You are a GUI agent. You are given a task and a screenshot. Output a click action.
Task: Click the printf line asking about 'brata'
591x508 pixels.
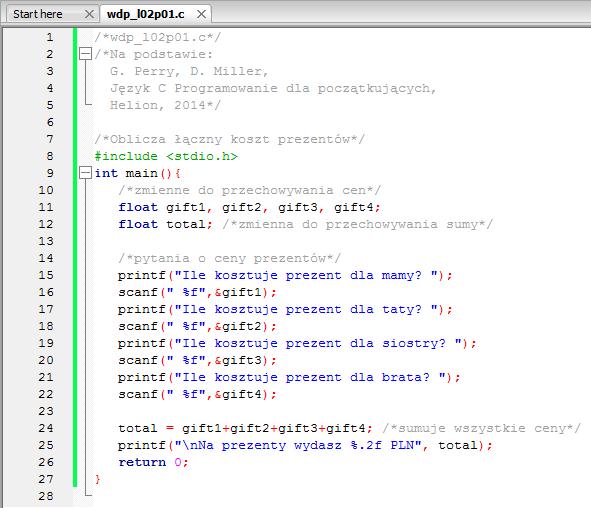(289, 377)
